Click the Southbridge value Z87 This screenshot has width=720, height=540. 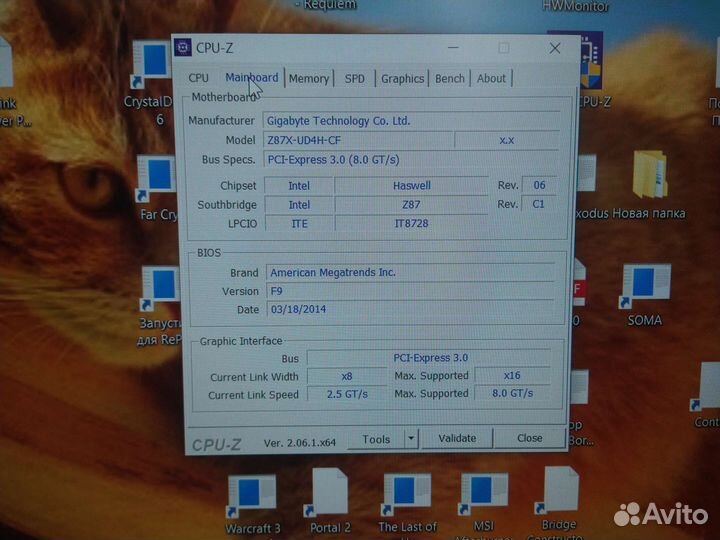(411, 205)
